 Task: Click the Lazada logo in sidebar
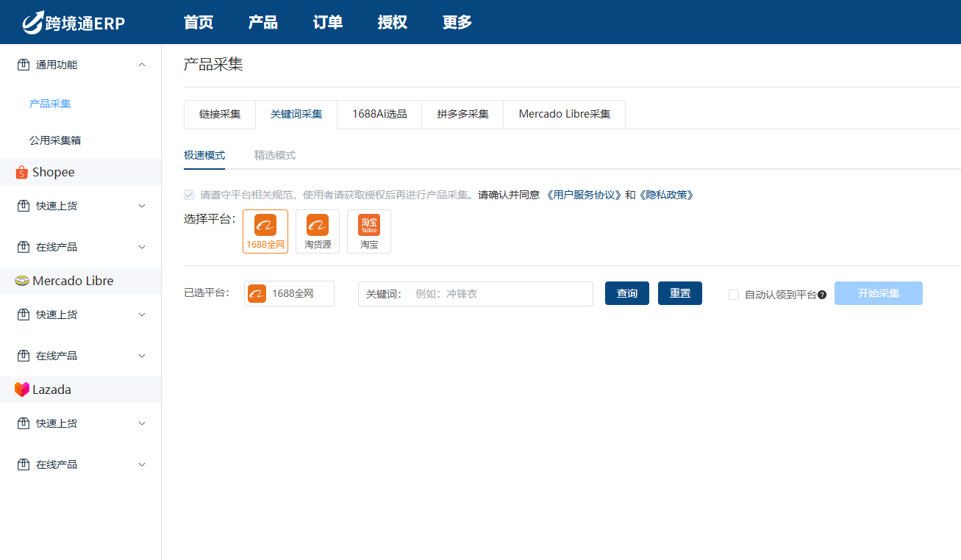22,390
